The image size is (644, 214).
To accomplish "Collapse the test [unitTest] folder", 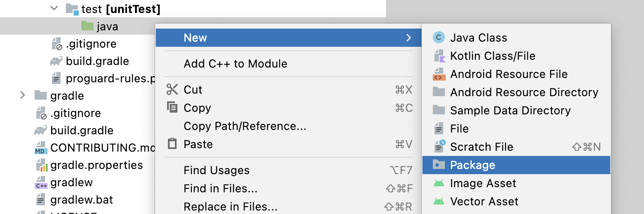I will point(54,8).
